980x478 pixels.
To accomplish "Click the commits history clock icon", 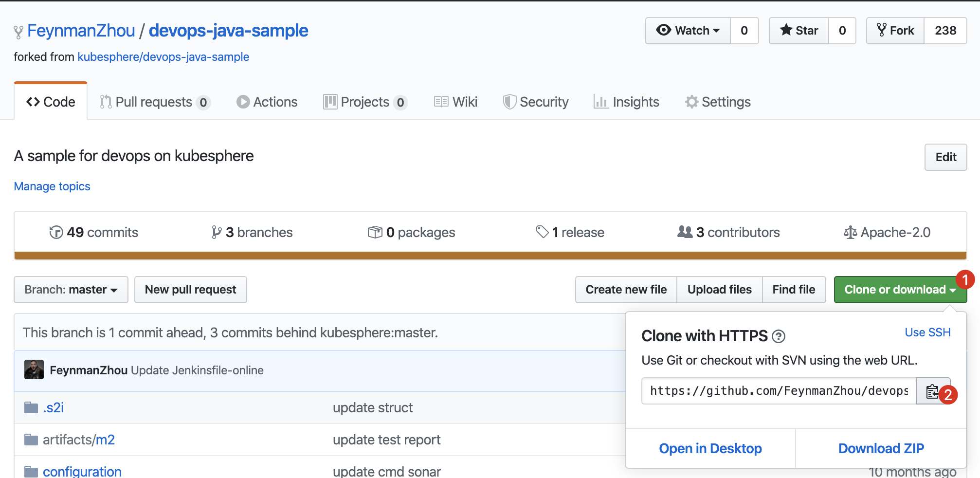I will coord(56,232).
